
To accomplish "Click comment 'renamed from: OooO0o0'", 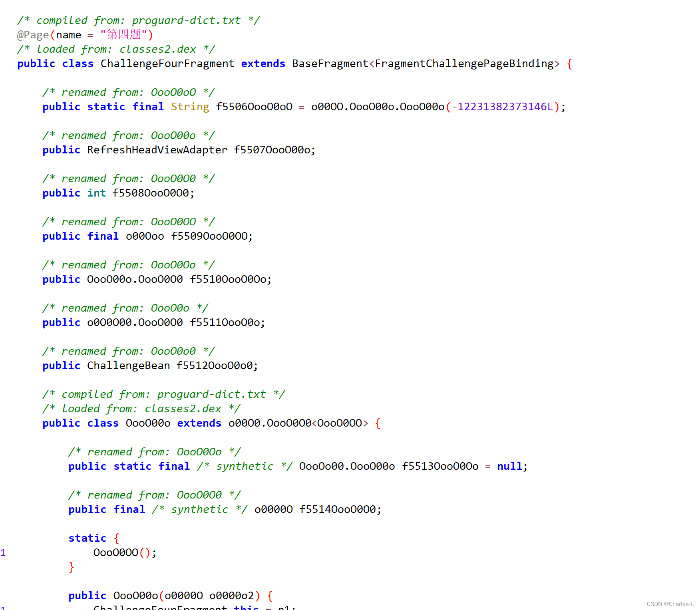I will pos(129,352).
